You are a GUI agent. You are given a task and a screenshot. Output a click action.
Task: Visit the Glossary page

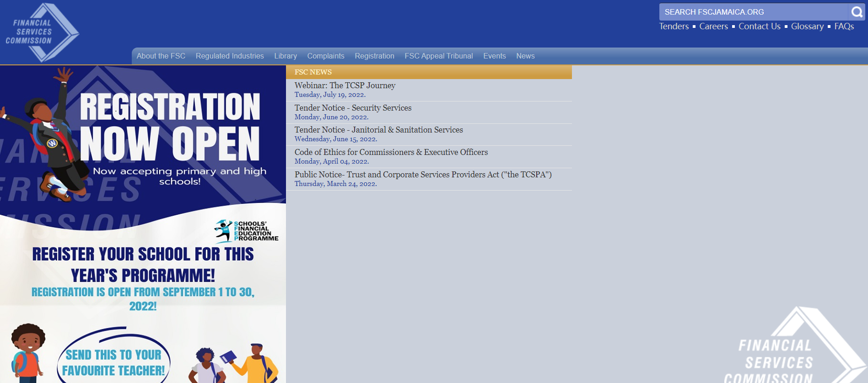click(807, 27)
